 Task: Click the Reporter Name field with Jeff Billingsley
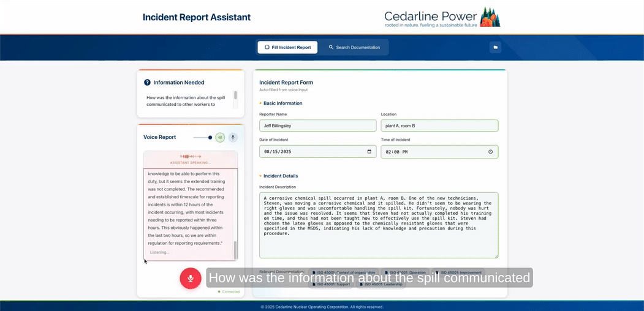click(318, 126)
